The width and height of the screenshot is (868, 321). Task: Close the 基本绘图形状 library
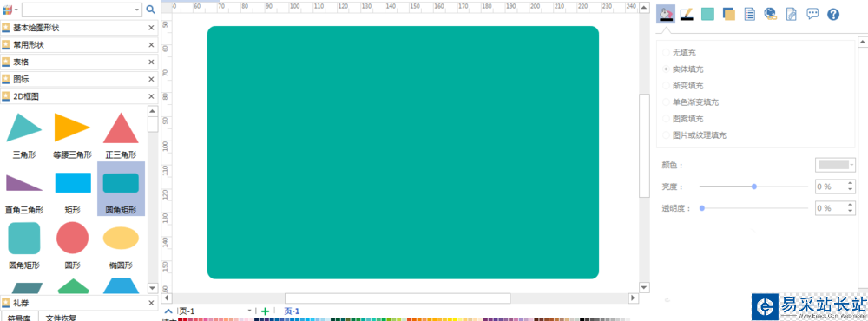point(151,29)
